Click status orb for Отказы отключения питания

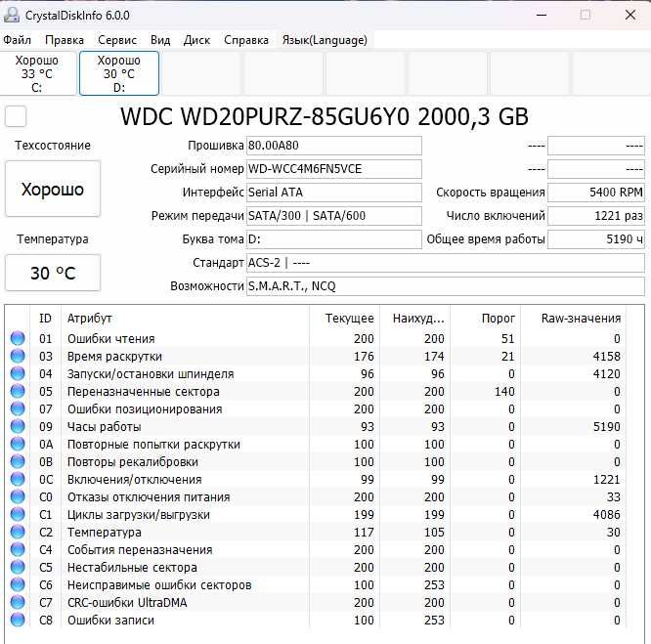click(18, 496)
